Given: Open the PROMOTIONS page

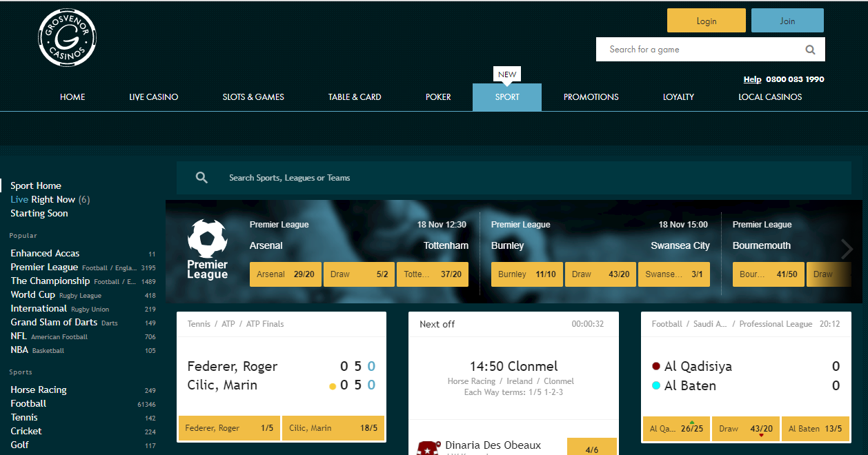Looking at the screenshot, I should 591,97.
